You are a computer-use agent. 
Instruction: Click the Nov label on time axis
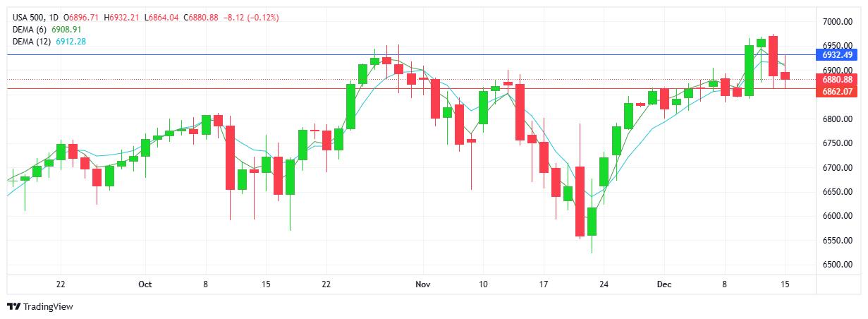click(x=422, y=284)
